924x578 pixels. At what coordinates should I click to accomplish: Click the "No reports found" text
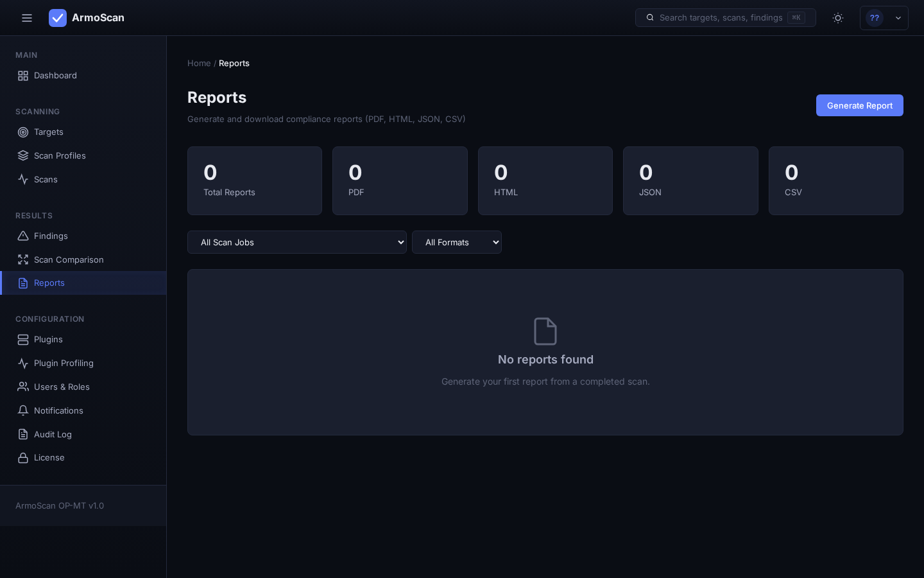(x=545, y=360)
